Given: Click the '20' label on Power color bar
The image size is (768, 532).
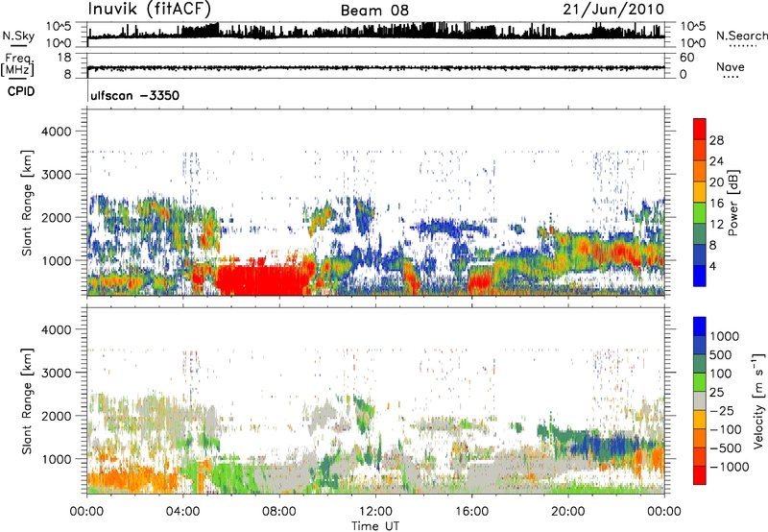Looking at the screenshot, I should point(716,182).
